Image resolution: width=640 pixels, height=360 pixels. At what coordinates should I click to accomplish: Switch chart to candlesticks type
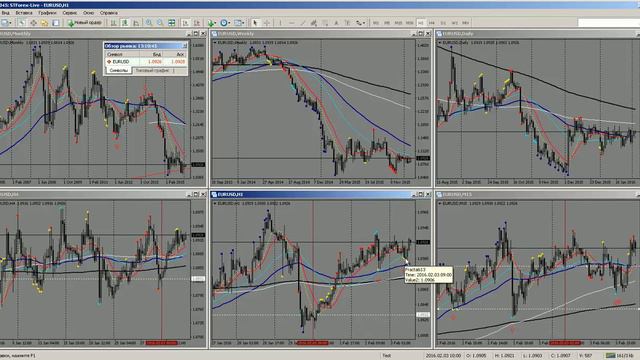(x=124, y=23)
